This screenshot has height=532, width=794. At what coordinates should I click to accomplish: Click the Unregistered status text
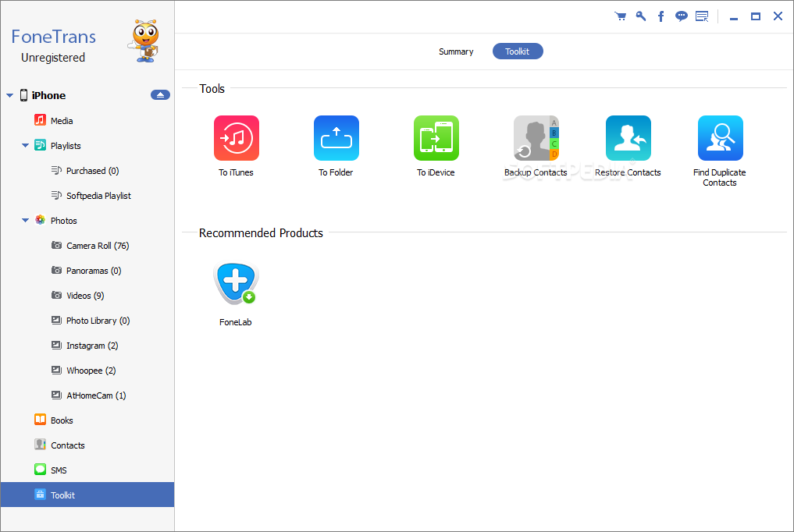(x=53, y=58)
